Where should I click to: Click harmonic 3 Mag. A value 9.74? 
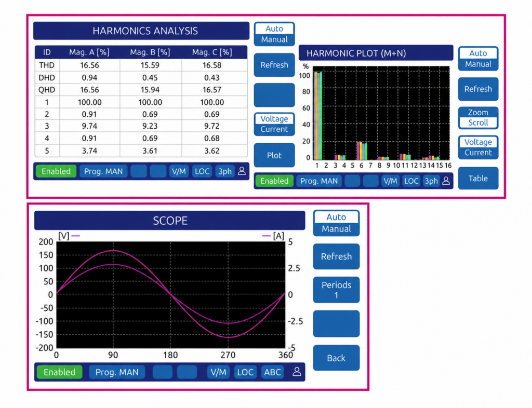click(x=89, y=126)
